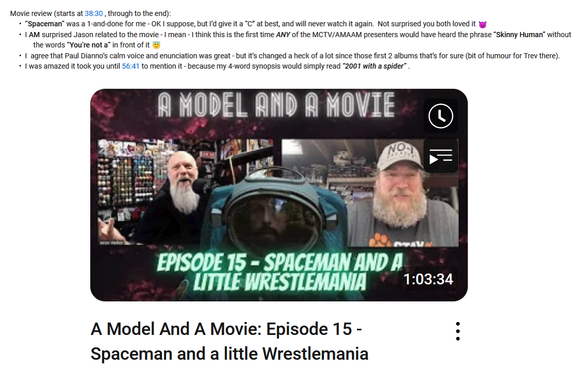Click the 'A MODEL AND A MOVIE' banner text
This screenshot has width=588, height=385.
click(276, 105)
